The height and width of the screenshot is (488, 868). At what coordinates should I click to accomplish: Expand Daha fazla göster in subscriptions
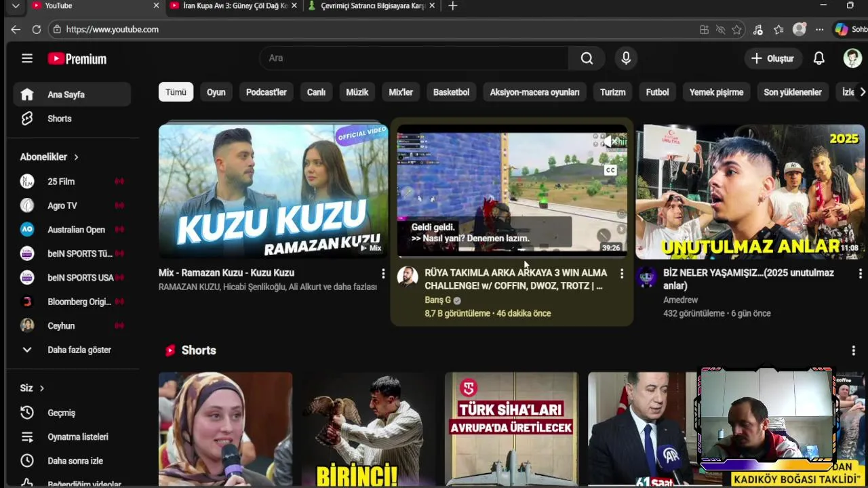click(72, 350)
